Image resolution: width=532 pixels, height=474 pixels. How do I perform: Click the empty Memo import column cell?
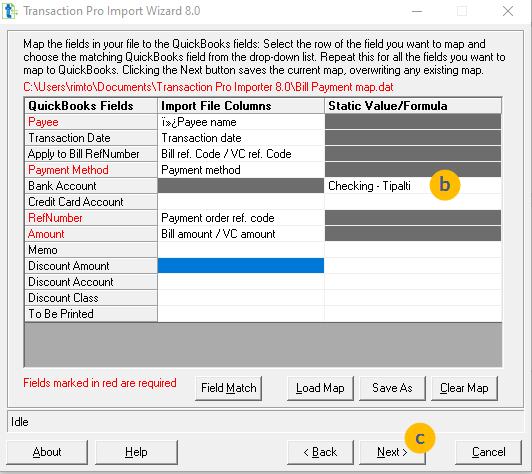241,250
